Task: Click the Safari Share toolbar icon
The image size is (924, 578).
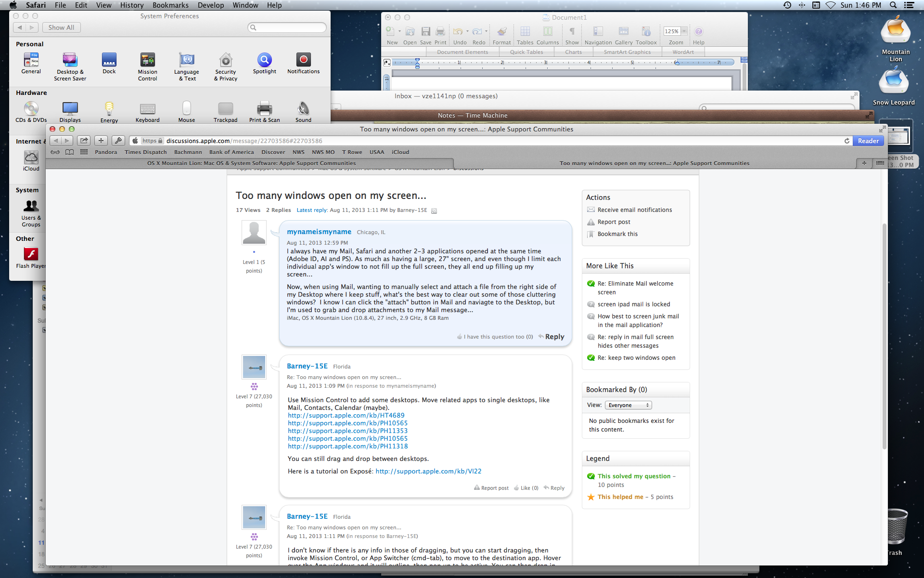Action: (84, 141)
